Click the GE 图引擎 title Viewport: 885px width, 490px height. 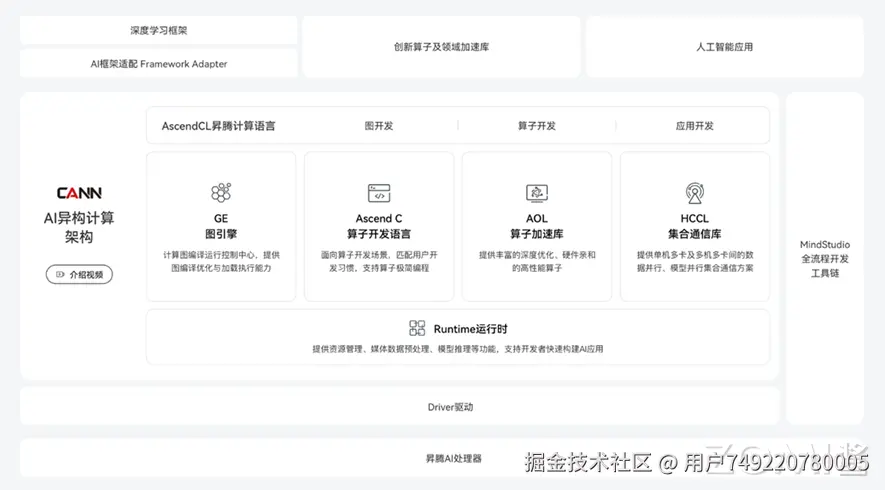click(x=221, y=226)
